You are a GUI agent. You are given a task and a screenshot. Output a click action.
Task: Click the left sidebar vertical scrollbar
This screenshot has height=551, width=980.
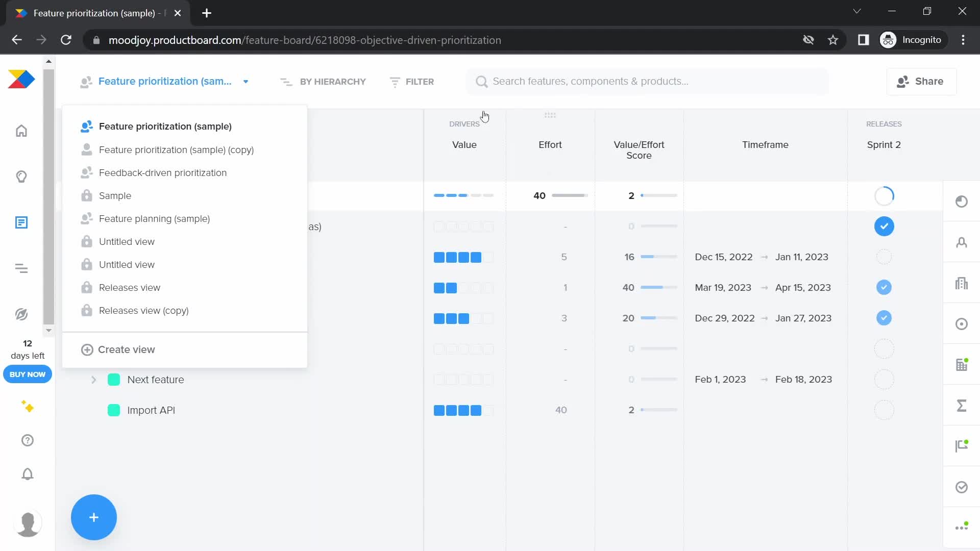click(48, 196)
